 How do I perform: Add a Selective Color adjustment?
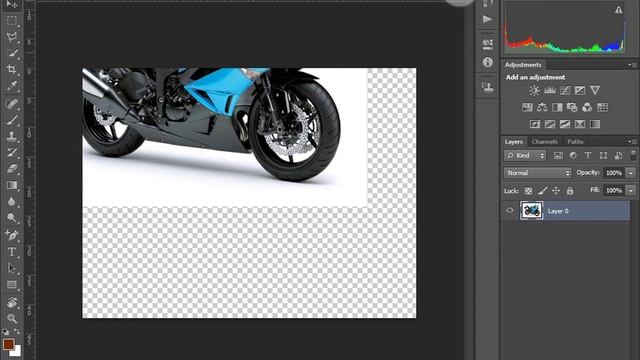click(580, 124)
